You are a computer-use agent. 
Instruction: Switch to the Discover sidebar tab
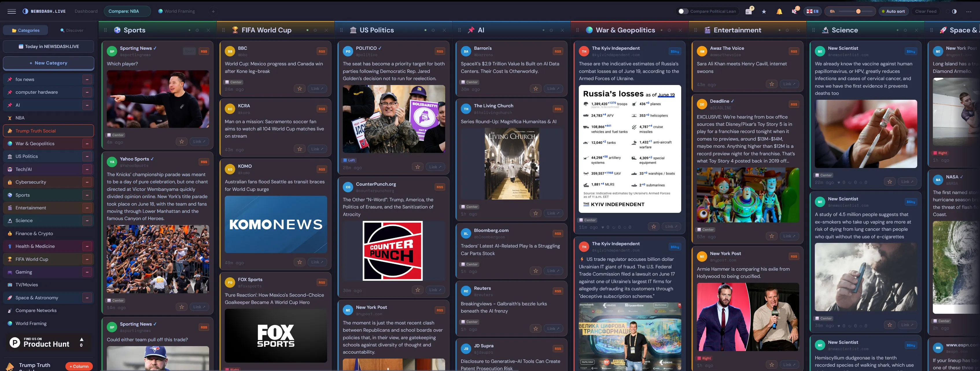pos(71,30)
